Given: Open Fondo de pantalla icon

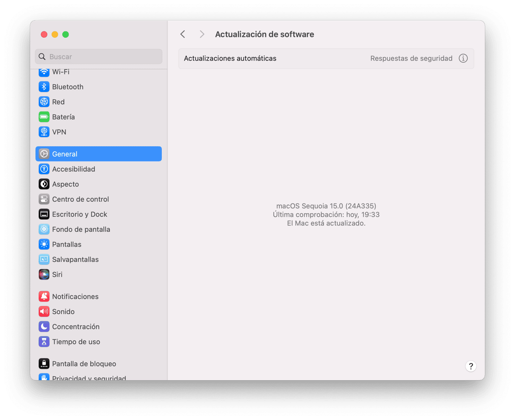Looking at the screenshot, I should 44,229.
